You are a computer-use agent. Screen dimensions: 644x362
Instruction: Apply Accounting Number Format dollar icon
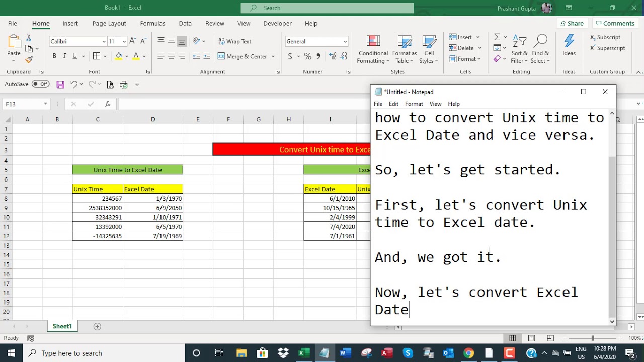click(290, 56)
